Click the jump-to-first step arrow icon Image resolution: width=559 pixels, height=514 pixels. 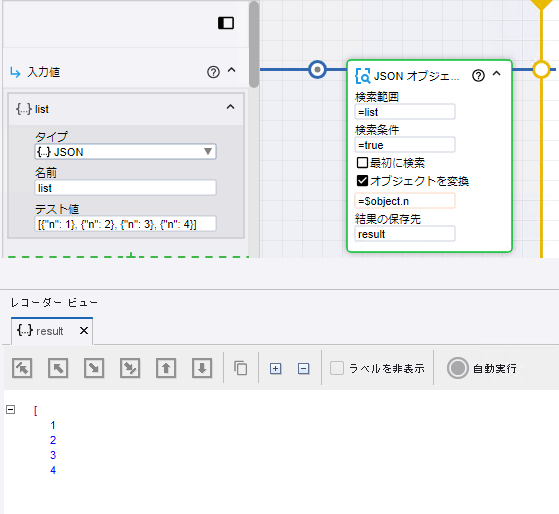22,368
